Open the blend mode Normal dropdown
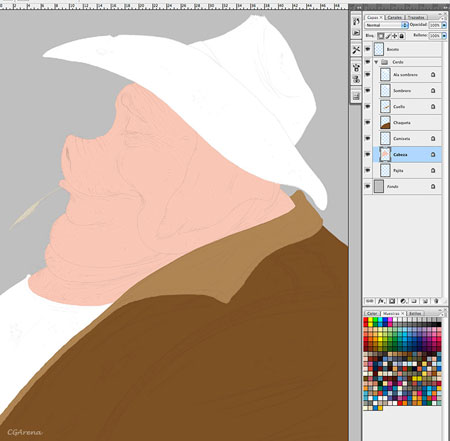This screenshot has height=441, width=450. pyautogui.click(x=386, y=25)
